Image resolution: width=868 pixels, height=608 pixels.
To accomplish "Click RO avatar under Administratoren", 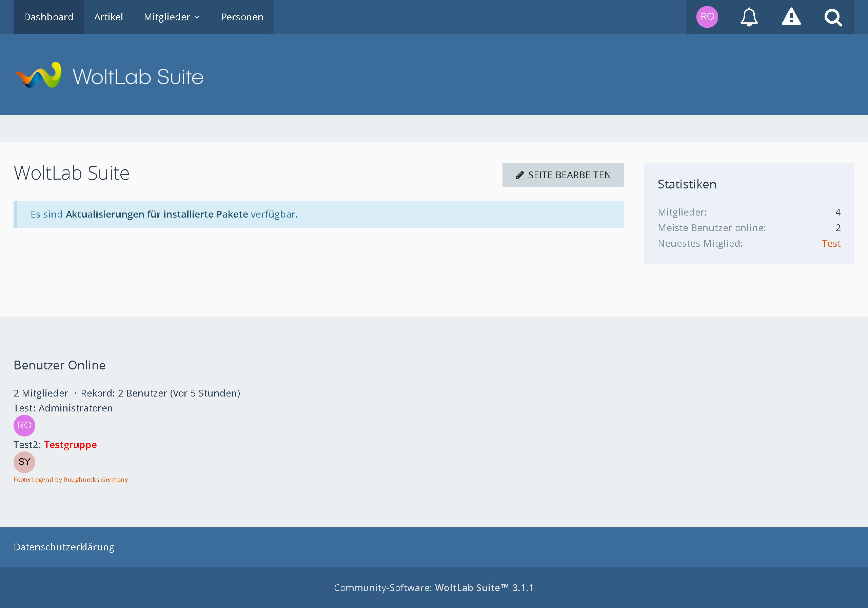I will pos(24,425).
